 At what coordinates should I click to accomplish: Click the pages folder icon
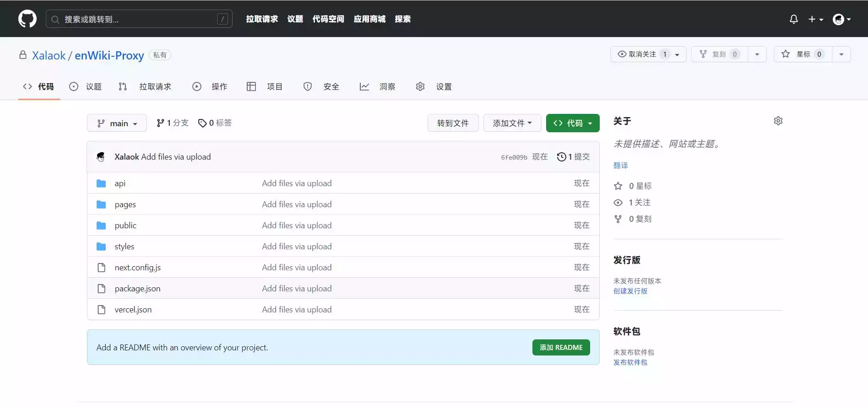101,204
